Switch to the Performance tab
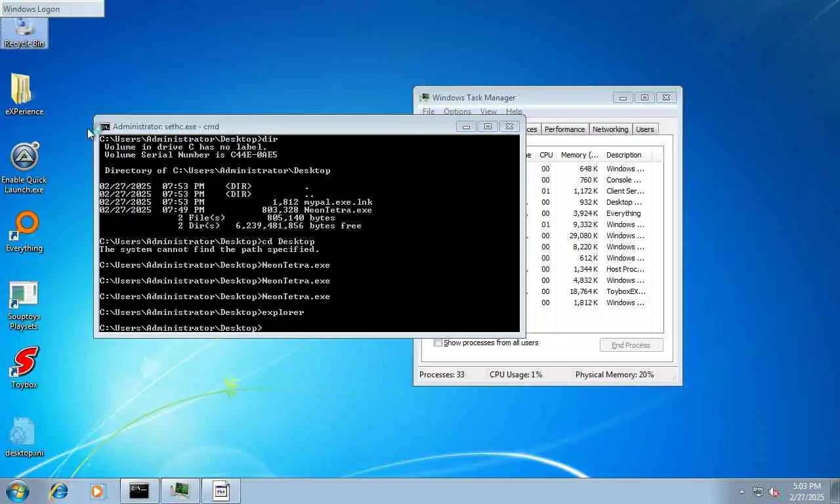 [x=564, y=129]
